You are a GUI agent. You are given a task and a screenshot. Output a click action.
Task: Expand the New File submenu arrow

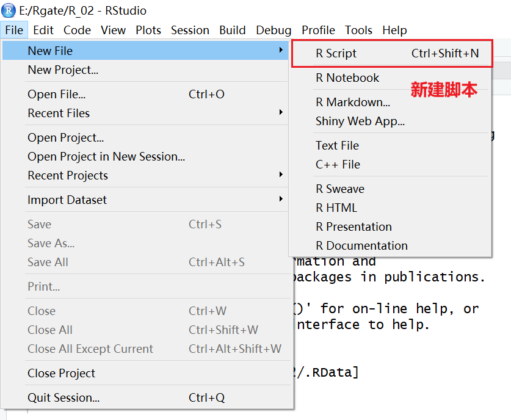(x=281, y=50)
